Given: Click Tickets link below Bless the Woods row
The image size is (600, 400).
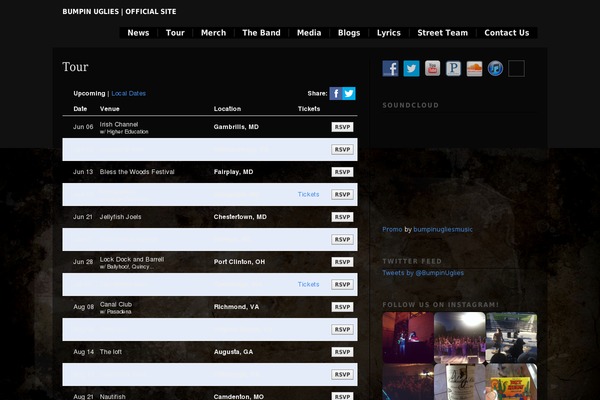Looking at the screenshot, I should coord(308,194).
